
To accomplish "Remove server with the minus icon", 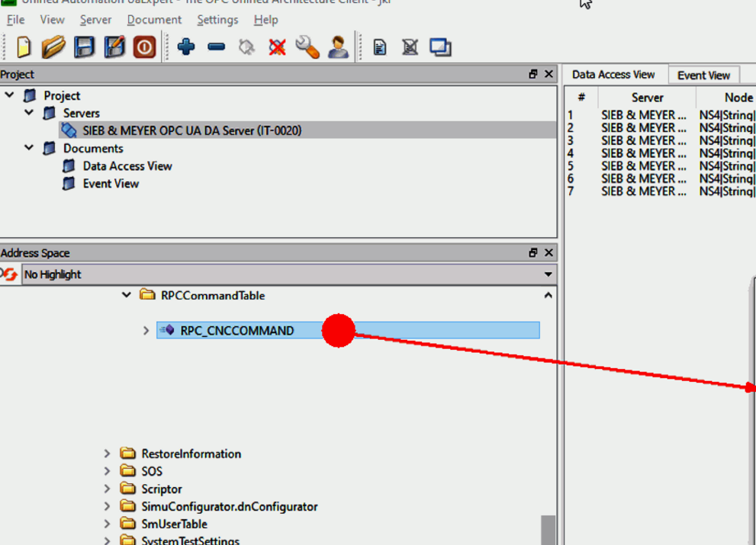I will [217, 46].
